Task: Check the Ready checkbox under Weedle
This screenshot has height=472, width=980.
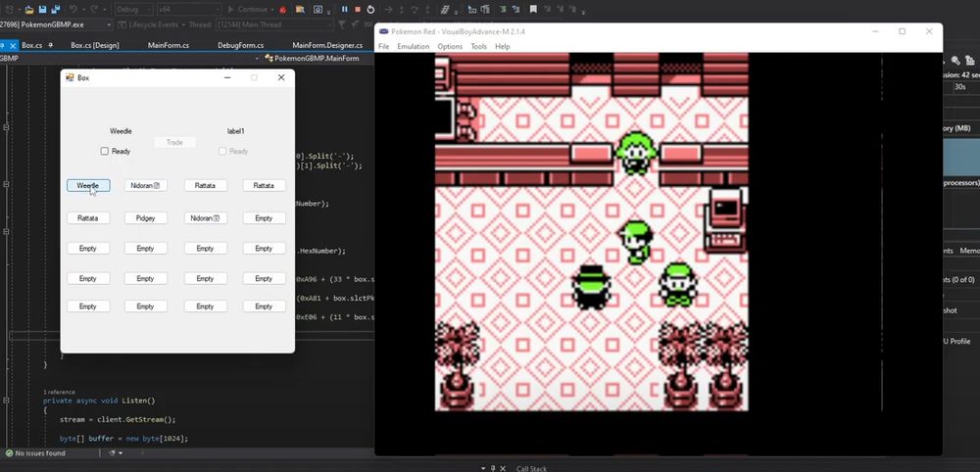Action: tap(105, 151)
